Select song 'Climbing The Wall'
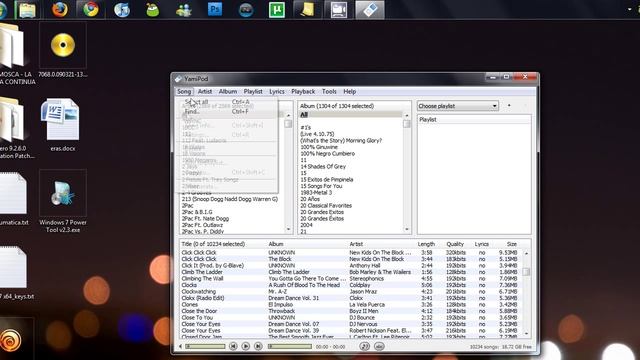This screenshot has height=360, width=640. pyautogui.click(x=352, y=279)
